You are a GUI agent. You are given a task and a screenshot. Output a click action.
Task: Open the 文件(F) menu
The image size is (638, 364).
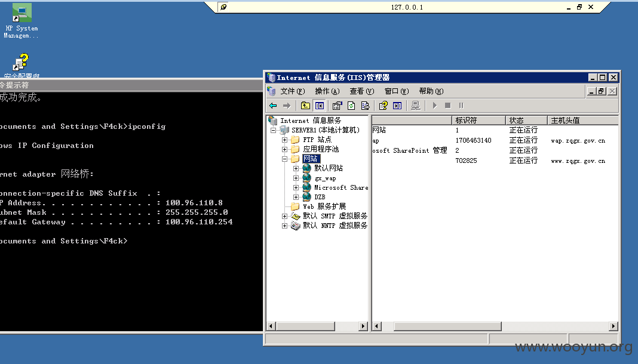click(x=293, y=91)
